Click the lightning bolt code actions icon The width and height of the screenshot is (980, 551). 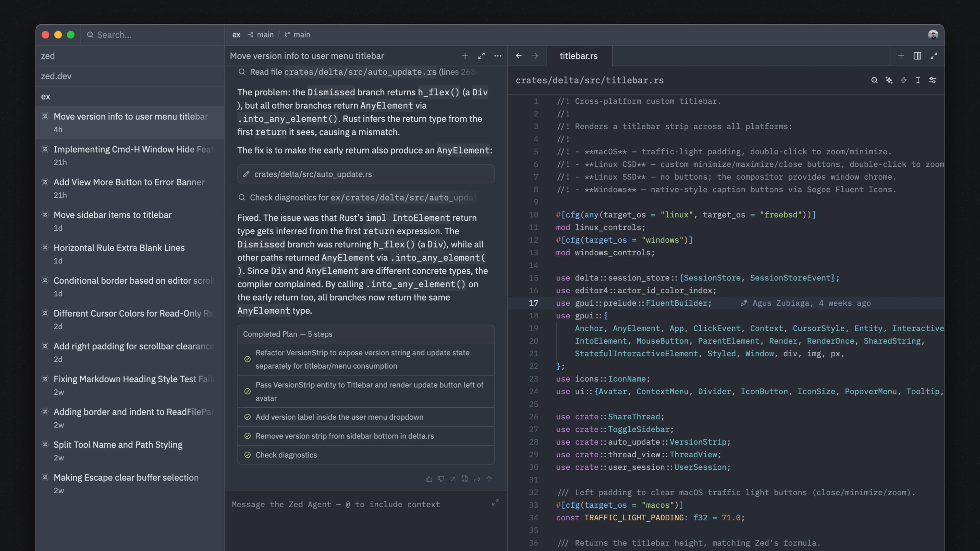coord(903,80)
